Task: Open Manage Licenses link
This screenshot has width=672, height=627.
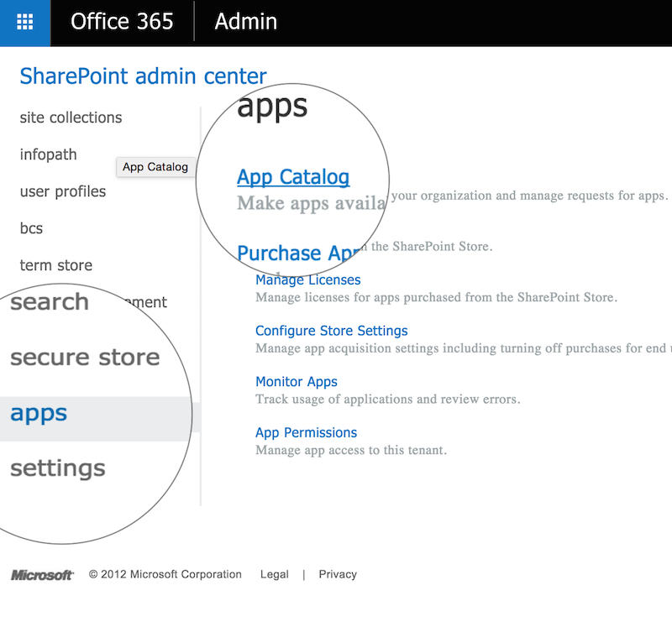Action: (x=308, y=280)
